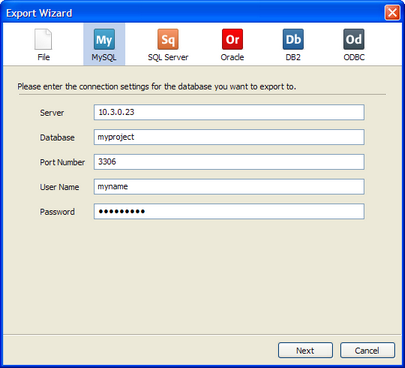Choose the SQL Server export icon

168,39
